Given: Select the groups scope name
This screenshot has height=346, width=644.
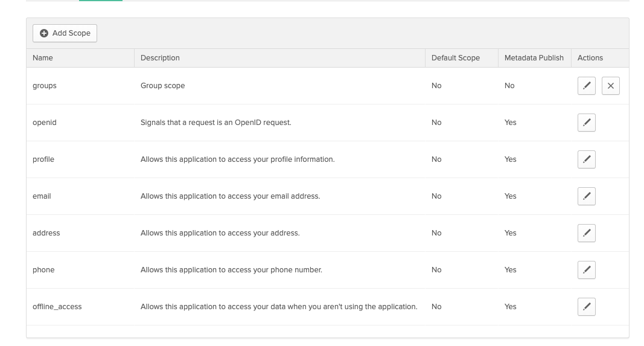Looking at the screenshot, I should pyautogui.click(x=44, y=86).
